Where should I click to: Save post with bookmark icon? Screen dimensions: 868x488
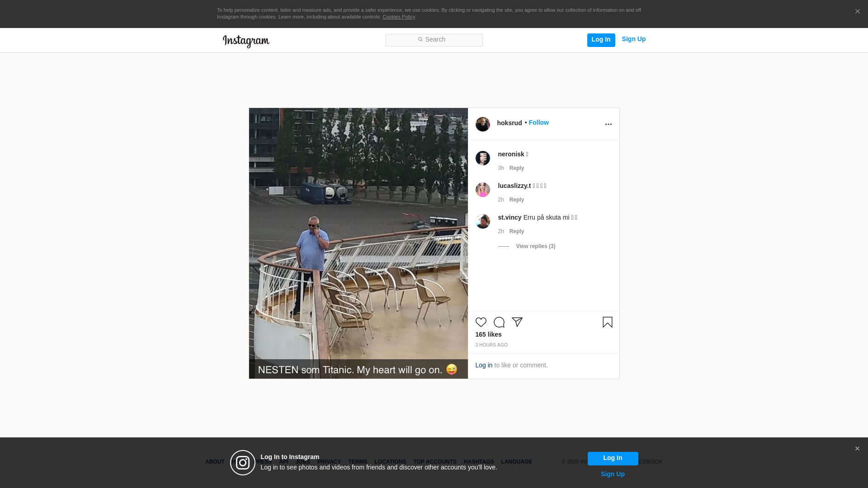[x=607, y=322]
